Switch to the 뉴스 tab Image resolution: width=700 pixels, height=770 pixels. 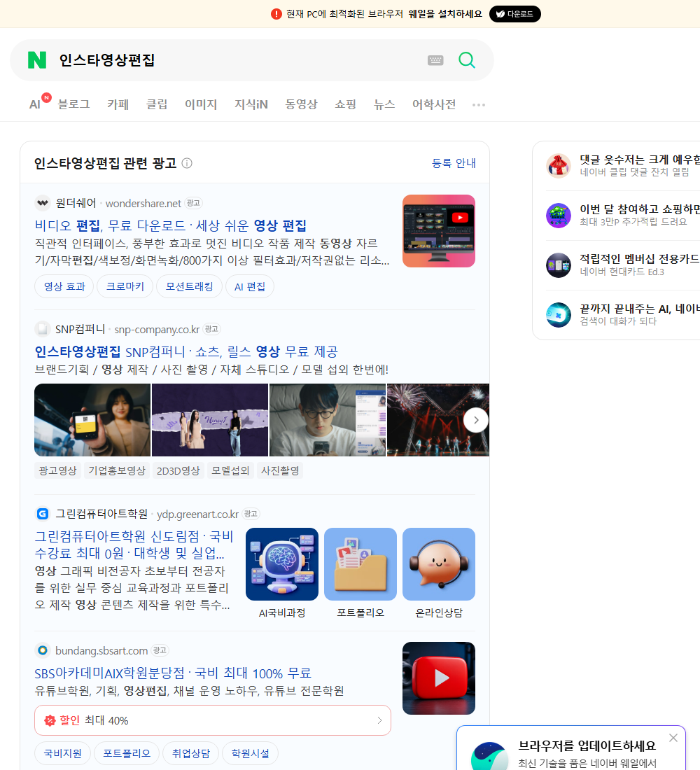(x=384, y=104)
